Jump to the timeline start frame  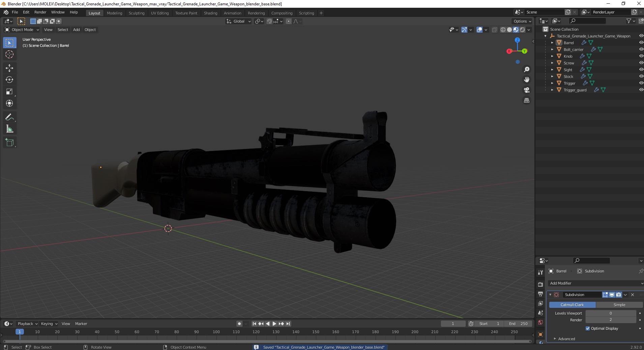[254, 324]
